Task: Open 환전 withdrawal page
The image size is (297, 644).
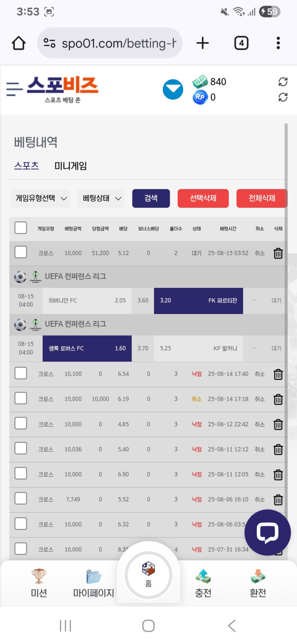Action: coord(258,584)
